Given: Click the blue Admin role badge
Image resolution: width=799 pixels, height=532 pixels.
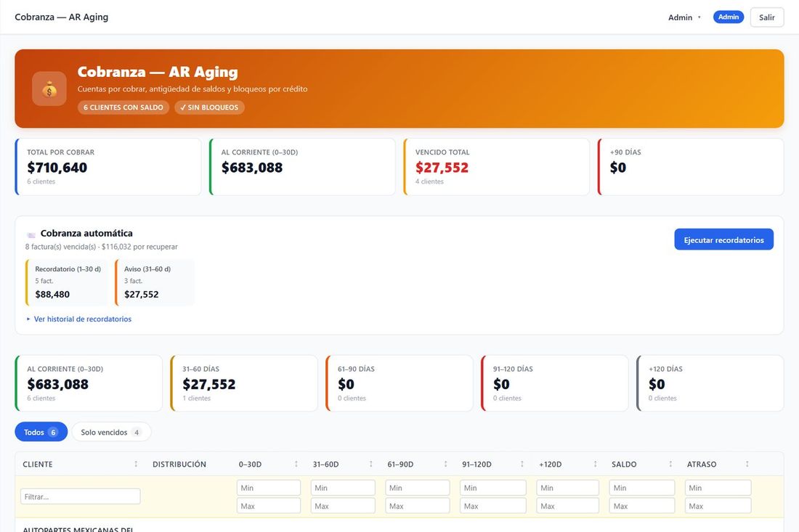Looking at the screenshot, I should click(728, 17).
